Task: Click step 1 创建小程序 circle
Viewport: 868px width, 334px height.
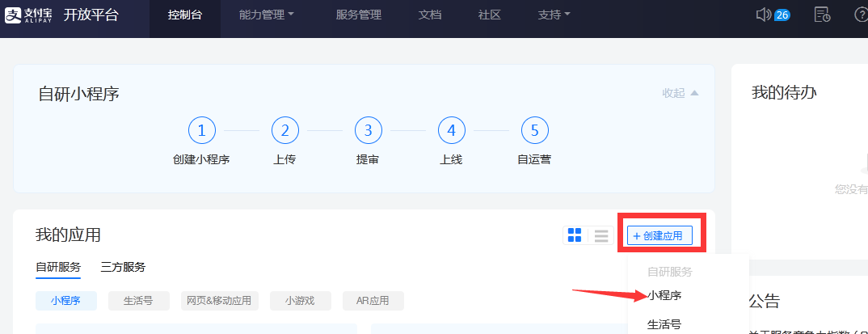Action: [201, 131]
